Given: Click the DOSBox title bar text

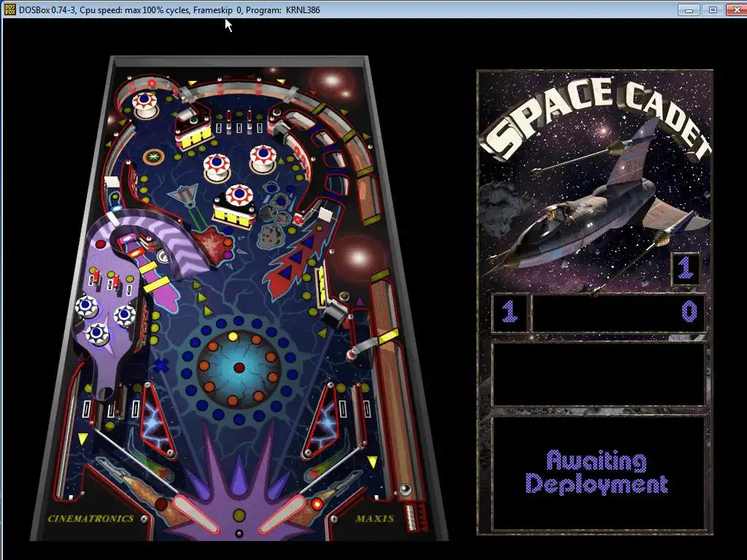Looking at the screenshot, I should 169,9.
